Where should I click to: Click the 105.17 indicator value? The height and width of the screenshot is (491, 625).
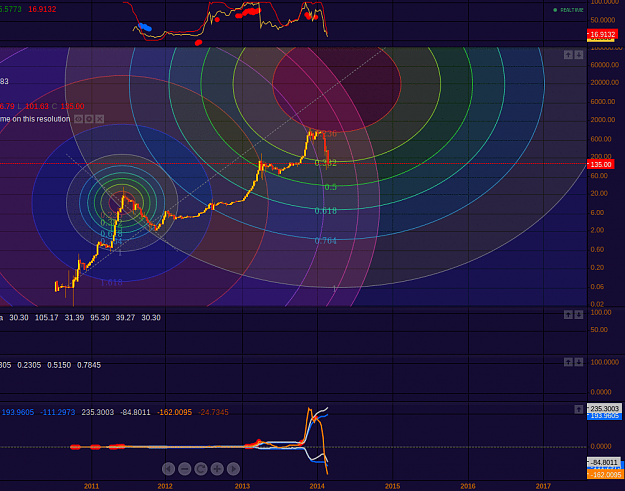[x=47, y=318]
